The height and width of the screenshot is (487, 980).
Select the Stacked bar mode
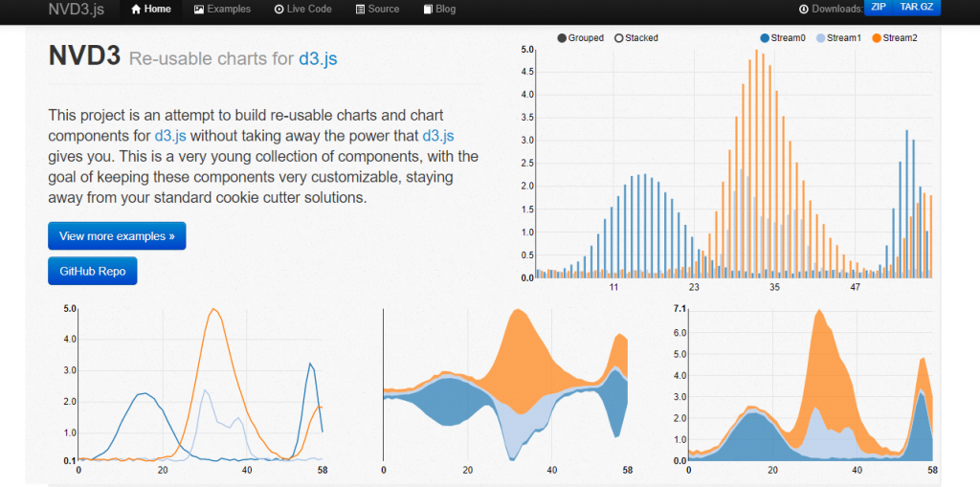[636, 38]
